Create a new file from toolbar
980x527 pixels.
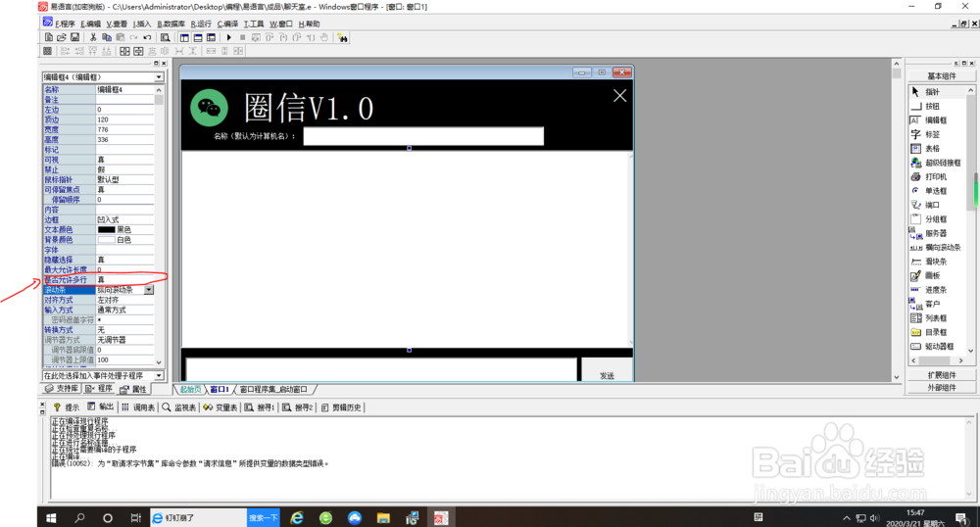pyautogui.click(x=49, y=37)
